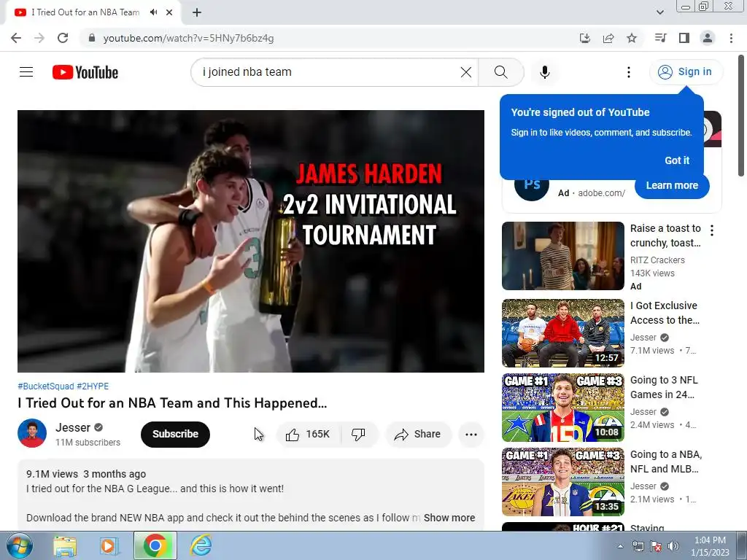Open I Got Exclusive Access thumbnail

[563, 332]
